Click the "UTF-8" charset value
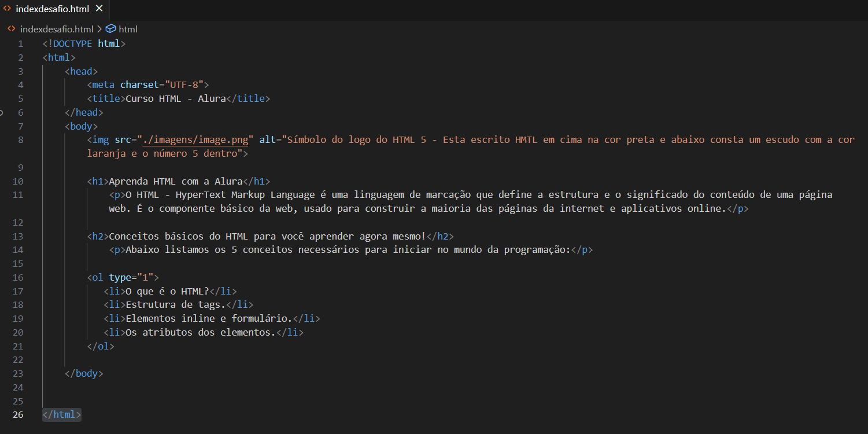Viewport: 868px width, 434px height. tap(184, 85)
